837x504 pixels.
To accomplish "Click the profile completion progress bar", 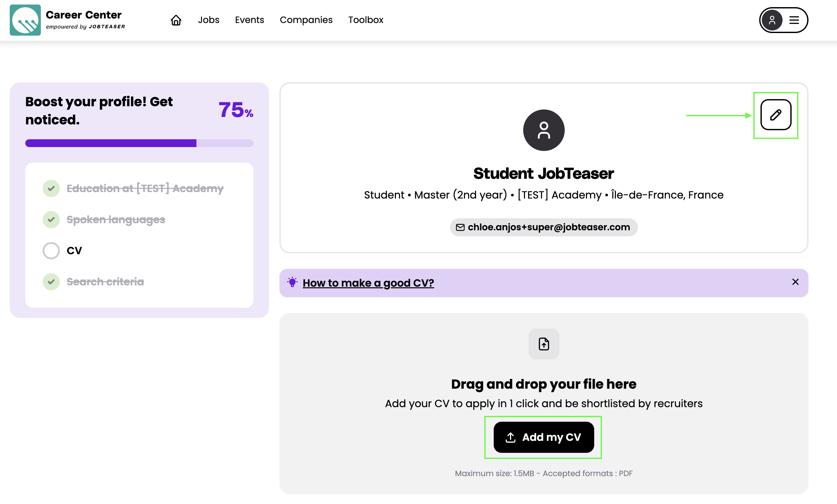I will [139, 143].
